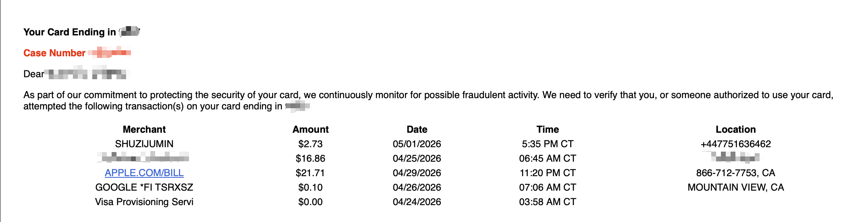Click the $2.73 amount
This screenshot has height=222, width=868.
point(311,144)
